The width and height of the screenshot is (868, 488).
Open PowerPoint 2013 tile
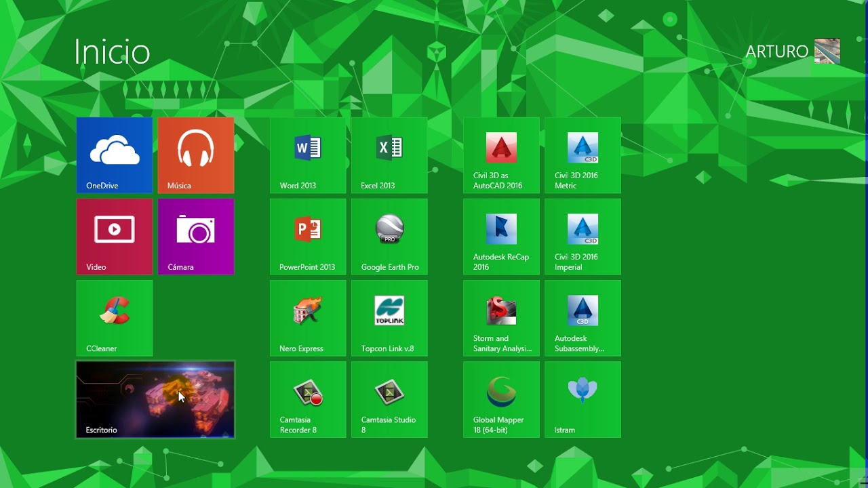(x=308, y=237)
